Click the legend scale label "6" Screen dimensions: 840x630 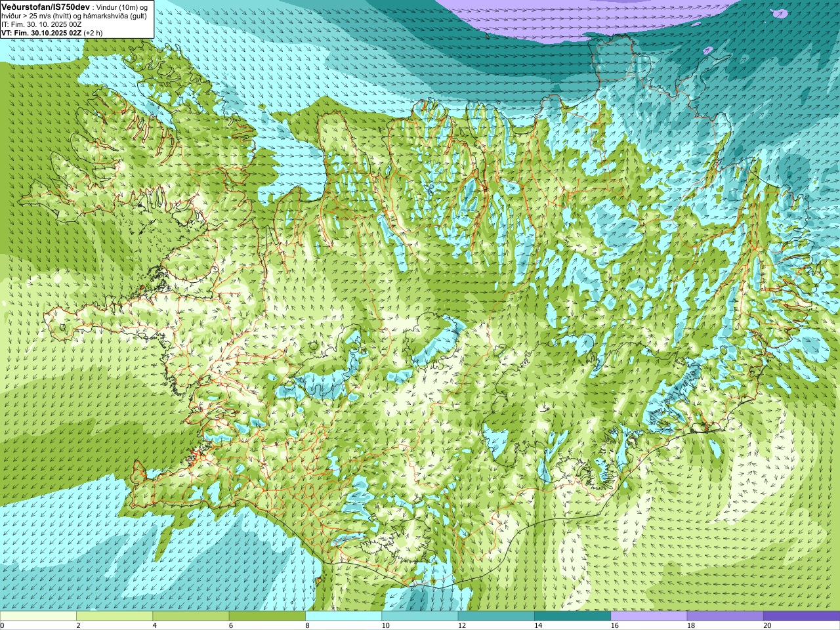tap(230, 625)
